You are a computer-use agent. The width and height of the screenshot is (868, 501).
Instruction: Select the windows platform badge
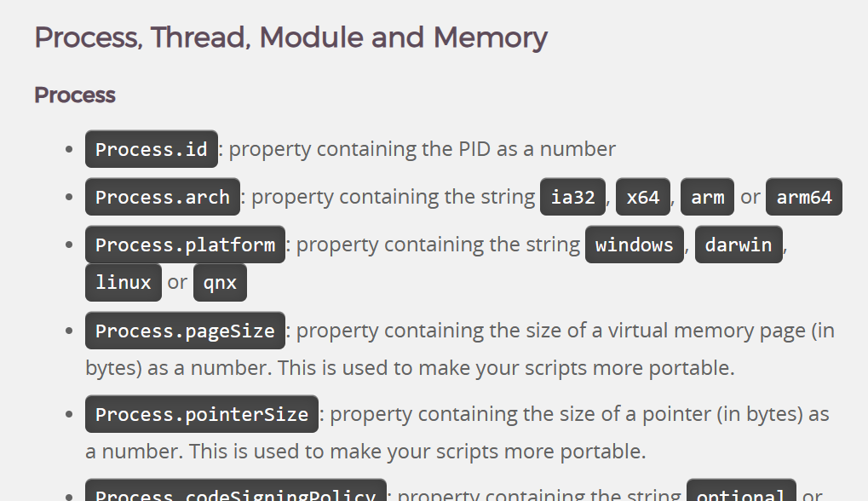[635, 245]
